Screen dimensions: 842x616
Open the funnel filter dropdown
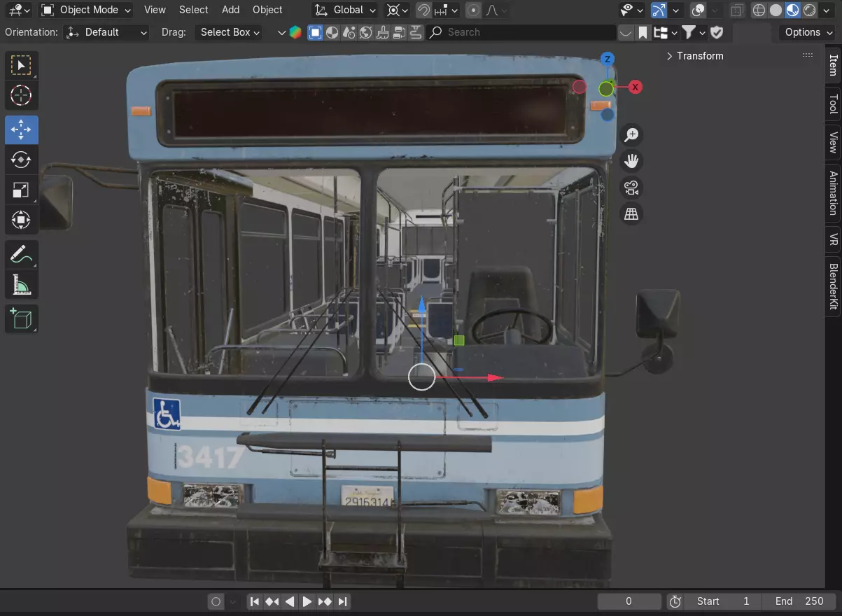[693, 32]
